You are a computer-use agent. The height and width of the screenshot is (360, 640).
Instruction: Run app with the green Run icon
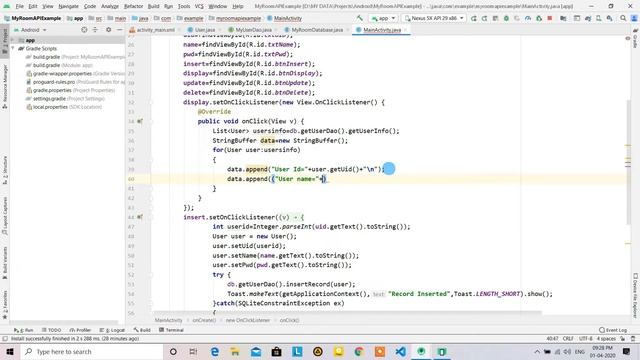[473, 18]
